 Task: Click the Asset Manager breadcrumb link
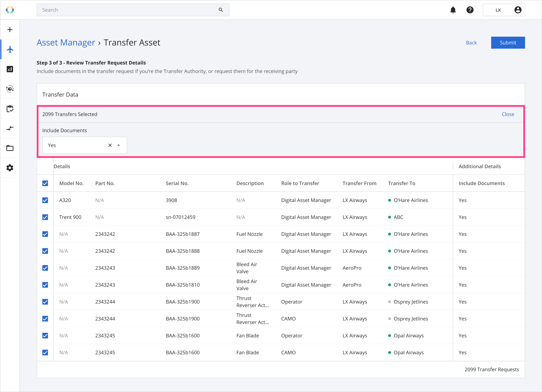[x=66, y=42]
